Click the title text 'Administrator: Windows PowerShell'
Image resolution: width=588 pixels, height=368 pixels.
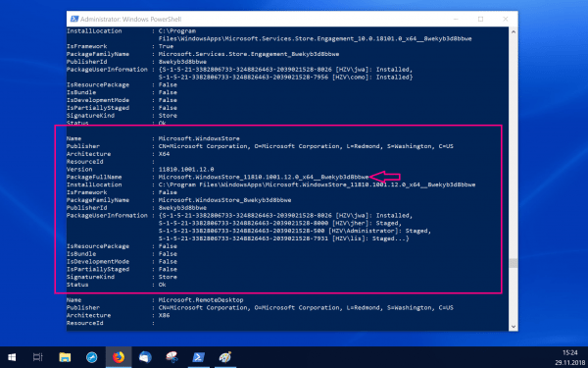point(131,20)
